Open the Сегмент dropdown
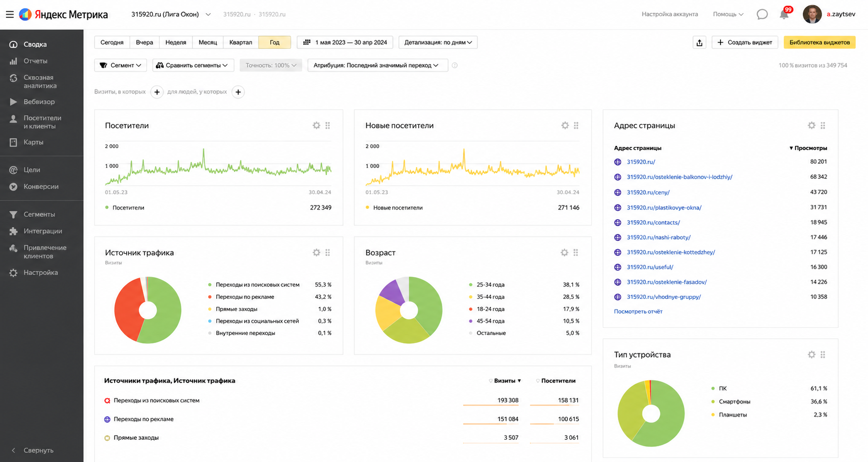The image size is (868, 462). tap(120, 65)
